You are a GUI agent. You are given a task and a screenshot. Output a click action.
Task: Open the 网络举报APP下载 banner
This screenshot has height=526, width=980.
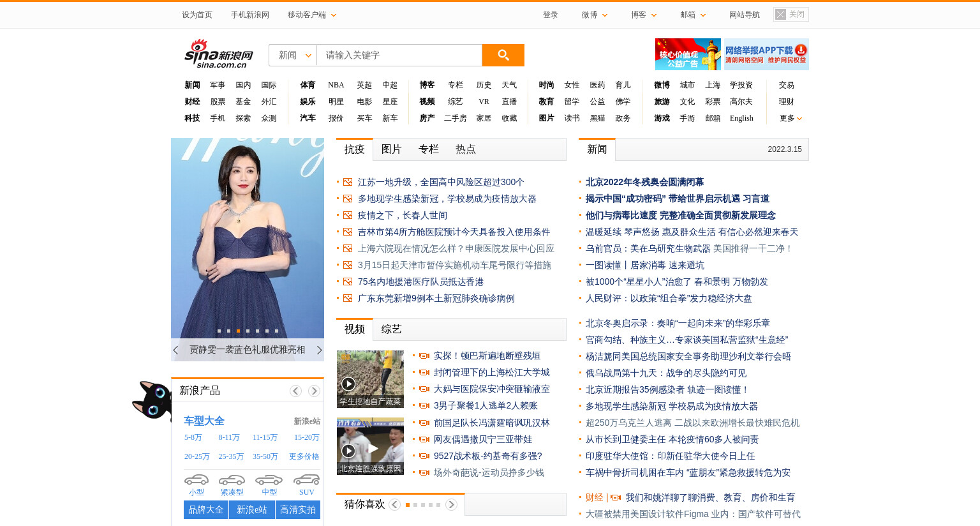pos(766,54)
